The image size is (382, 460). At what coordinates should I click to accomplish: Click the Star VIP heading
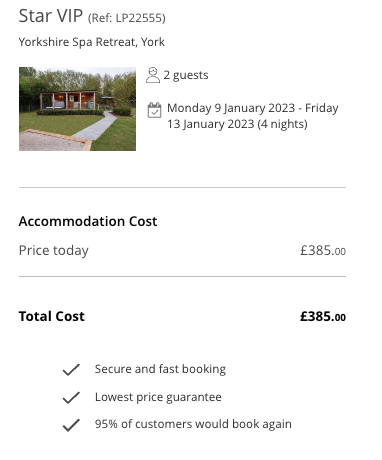51,16
